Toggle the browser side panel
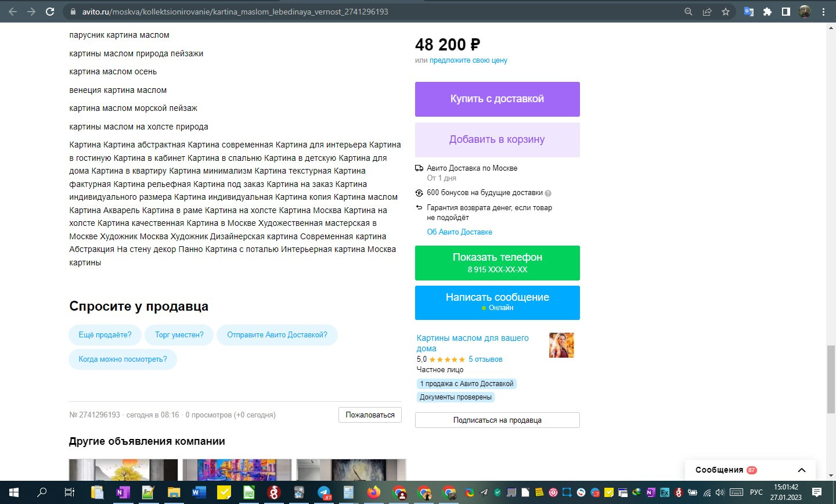 tap(786, 12)
